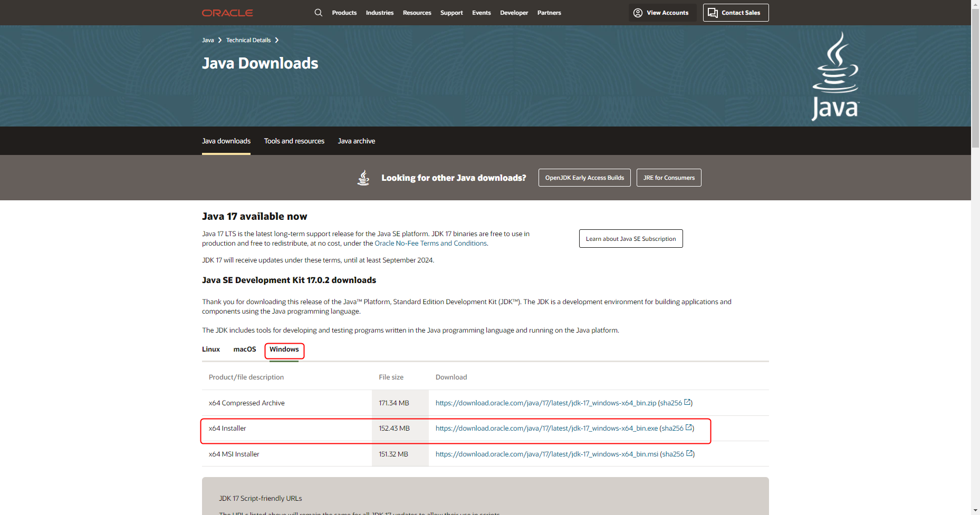
Task: Select the Linux platform tab
Action: point(211,349)
